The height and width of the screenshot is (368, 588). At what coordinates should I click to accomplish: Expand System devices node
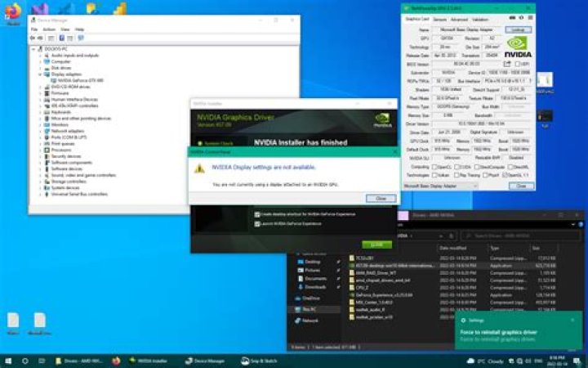pos(40,188)
